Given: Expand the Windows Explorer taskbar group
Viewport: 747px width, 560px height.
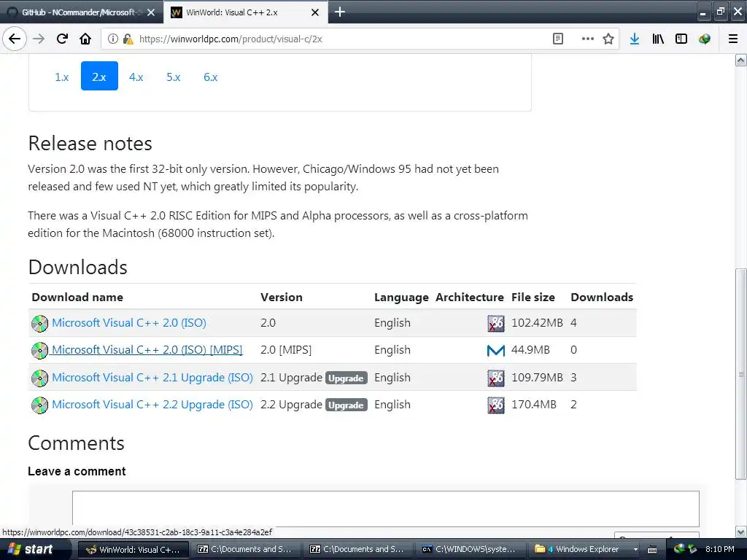Looking at the screenshot, I should (586, 550).
